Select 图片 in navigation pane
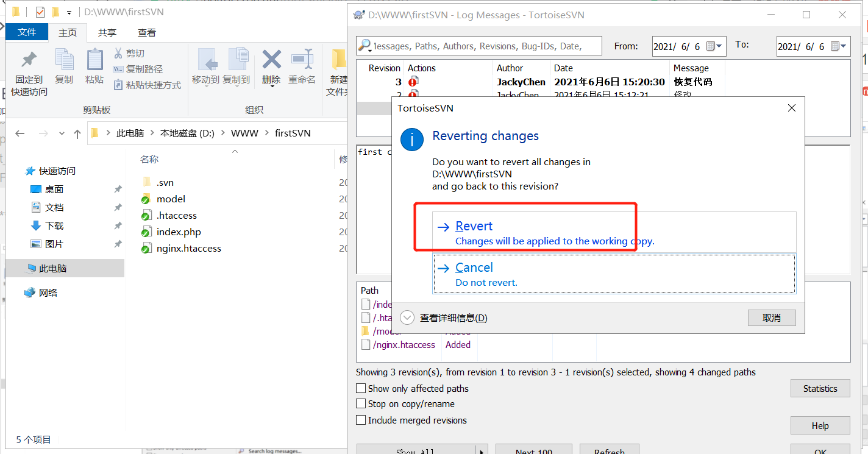This screenshot has width=868, height=454. [x=54, y=244]
